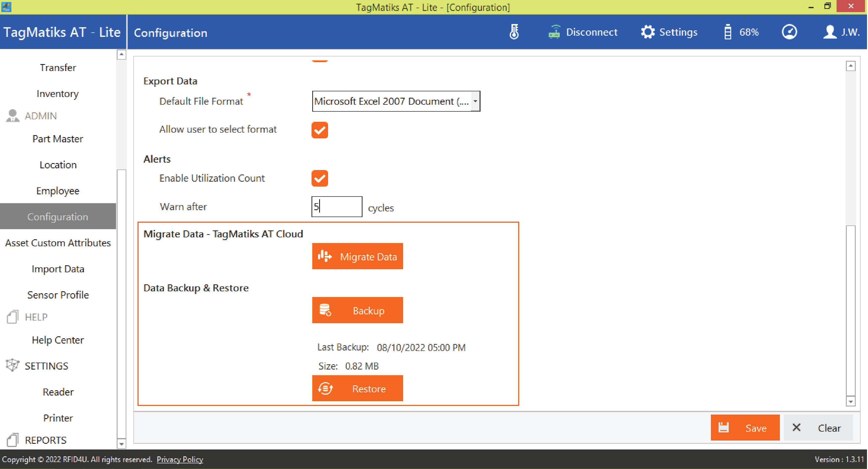Click the Restore button
868x469 pixels.
[357, 389]
